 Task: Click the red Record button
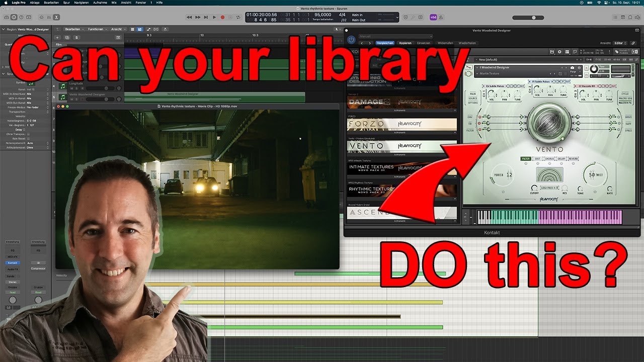(222, 17)
